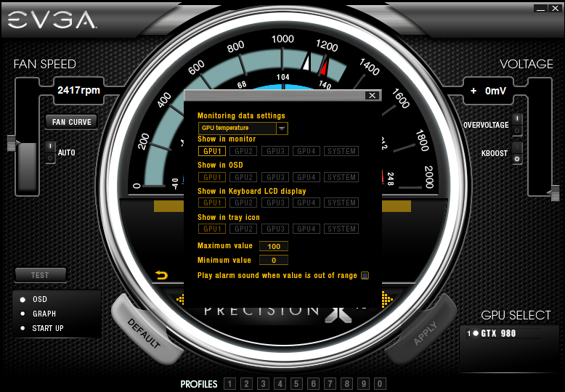Image resolution: width=565 pixels, height=392 pixels.
Task: Toggle GPU4 under Show in monitor
Action: pyautogui.click(x=306, y=151)
